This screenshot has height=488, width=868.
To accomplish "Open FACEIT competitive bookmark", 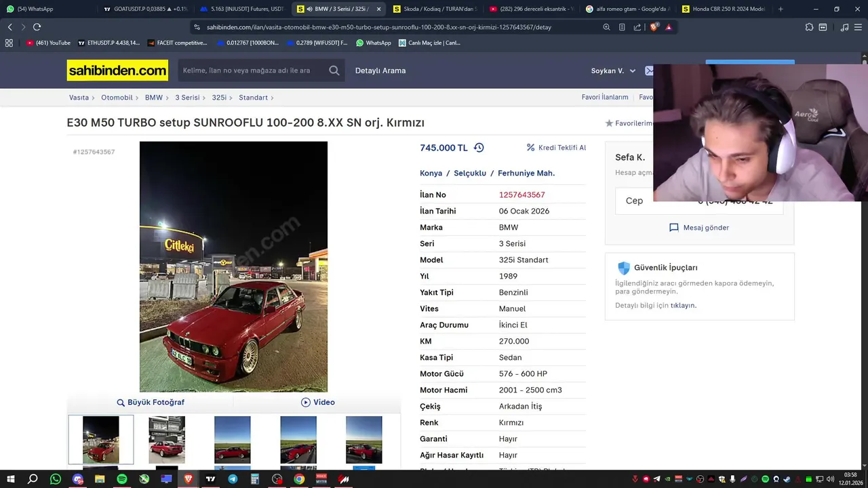I will [x=176, y=43].
